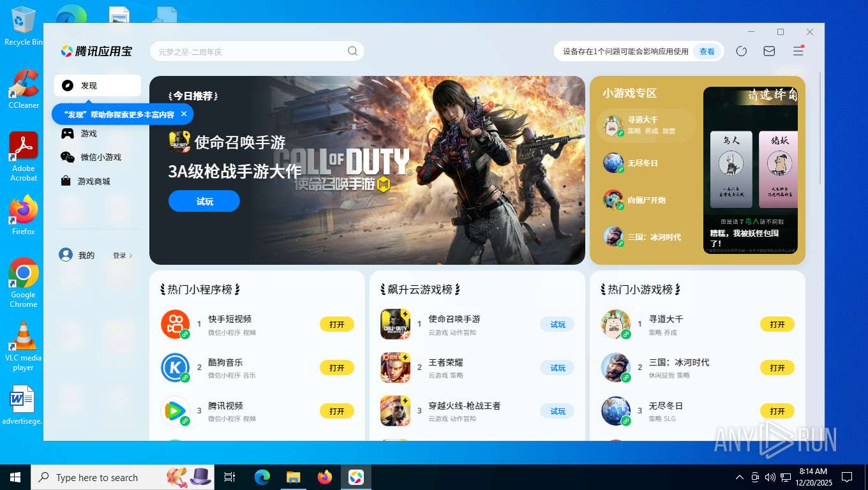Open Task View on taskbar
Viewport: 868px width, 490px height.
[230, 477]
